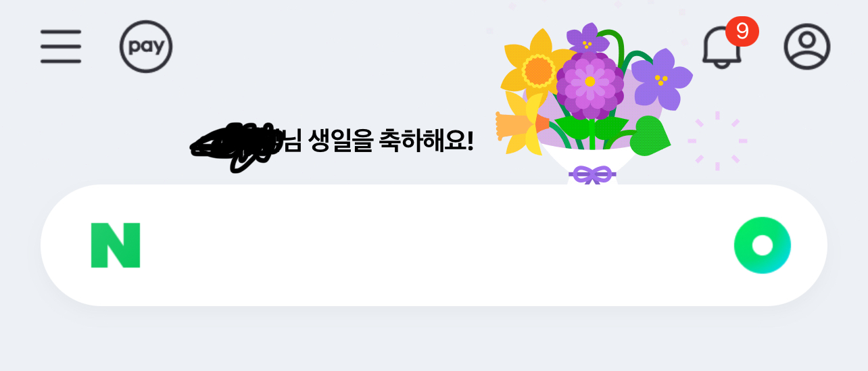The image size is (868, 371).
Task: Tap the purple ribbon bow on bouquet
Action: click(592, 175)
